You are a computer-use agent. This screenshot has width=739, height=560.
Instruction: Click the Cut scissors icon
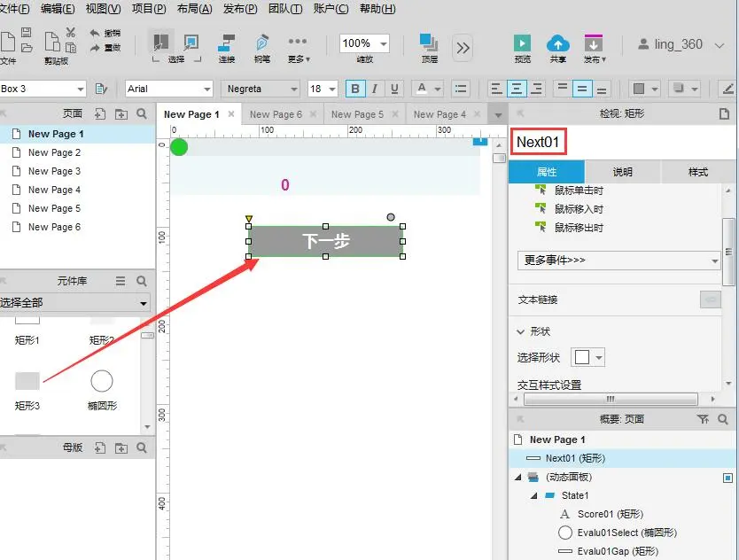click(71, 32)
